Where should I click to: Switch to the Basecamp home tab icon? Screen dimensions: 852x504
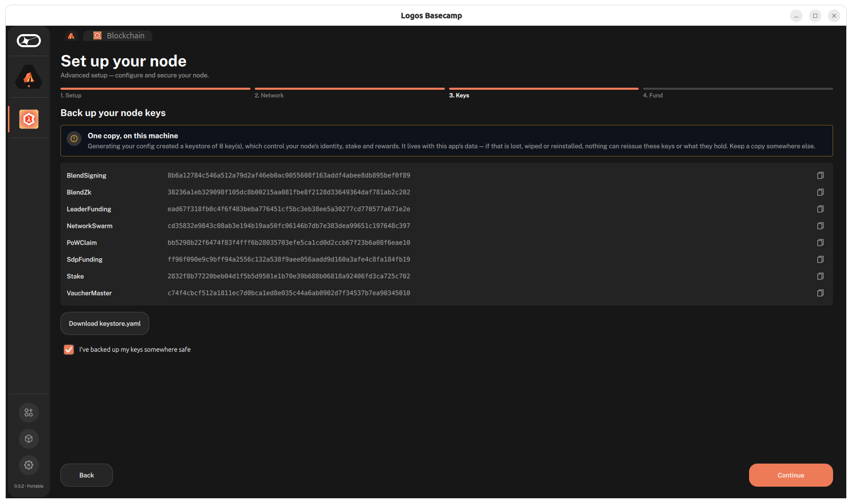(71, 36)
